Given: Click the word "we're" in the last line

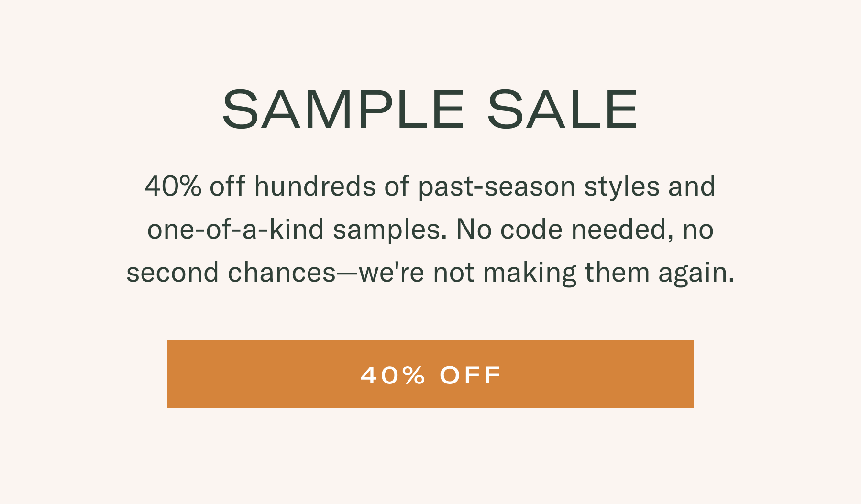Looking at the screenshot, I should pos(391,272).
